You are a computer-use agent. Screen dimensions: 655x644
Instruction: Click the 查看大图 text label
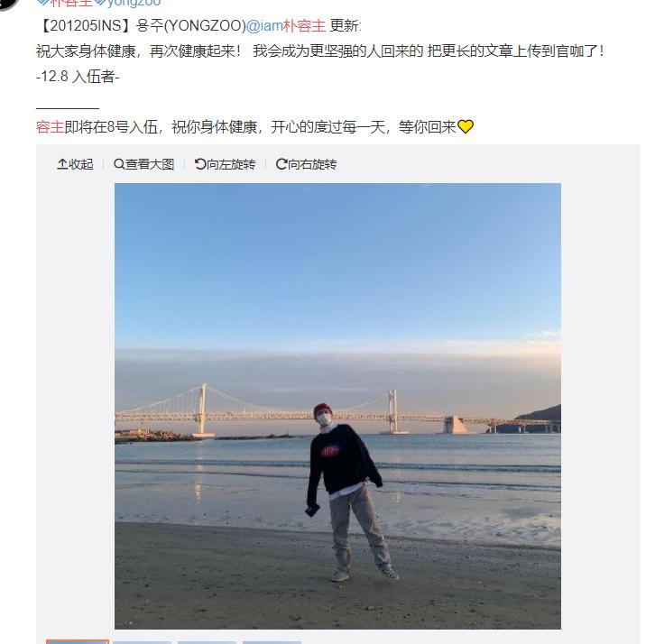tap(150, 164)
